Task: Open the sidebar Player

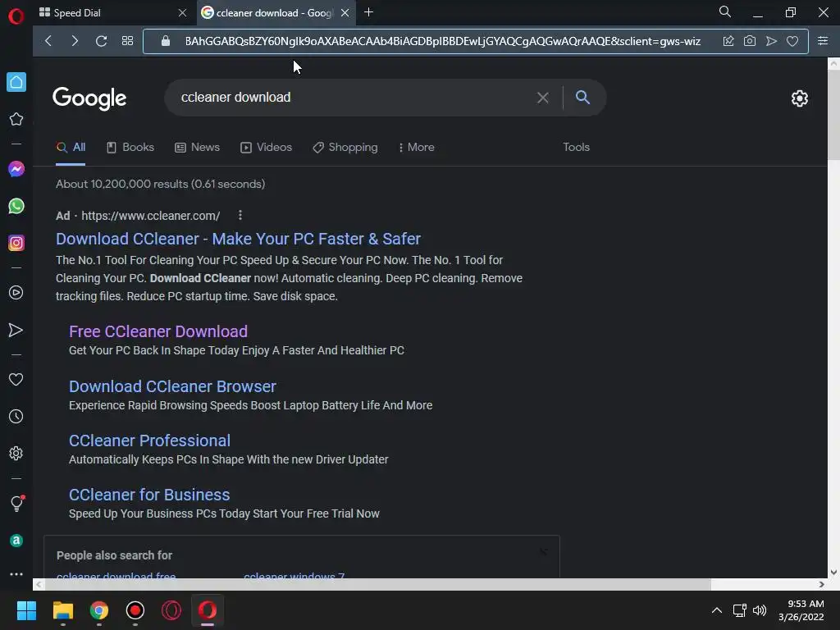Action: [x=16, y=293]
